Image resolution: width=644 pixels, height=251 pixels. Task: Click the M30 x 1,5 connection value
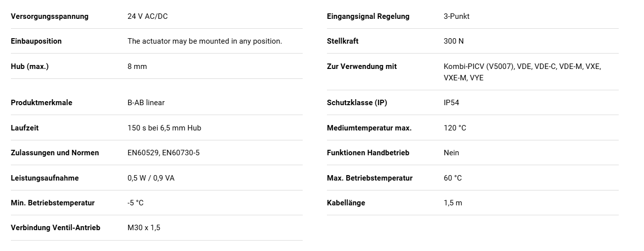(x=144, y=228)
